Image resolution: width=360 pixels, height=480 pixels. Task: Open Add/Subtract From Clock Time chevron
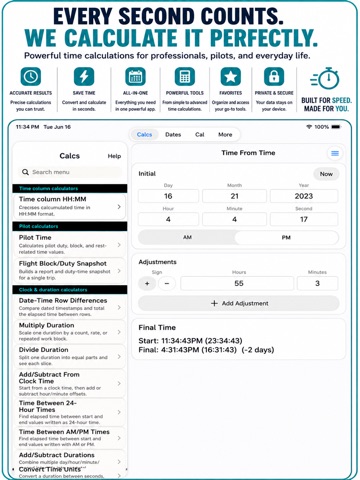pos(119,384)
